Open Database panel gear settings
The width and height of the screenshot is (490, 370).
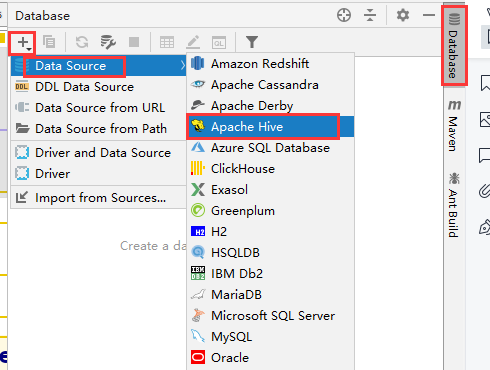click(x=403, y=15)
